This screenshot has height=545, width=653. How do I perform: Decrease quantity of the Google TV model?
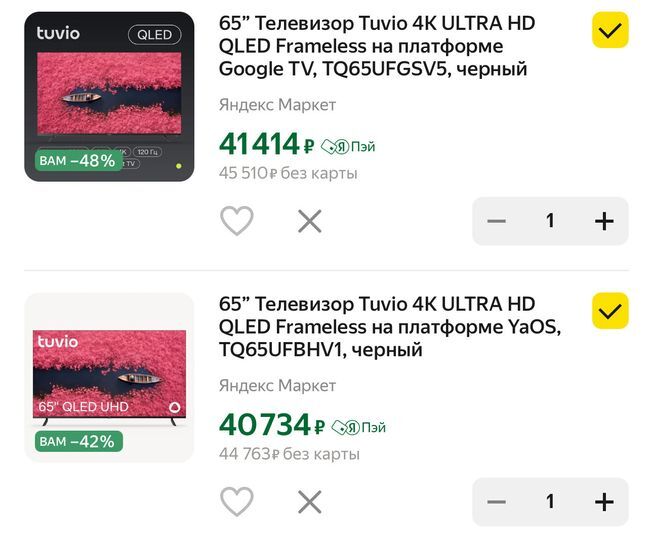(496, 221)
